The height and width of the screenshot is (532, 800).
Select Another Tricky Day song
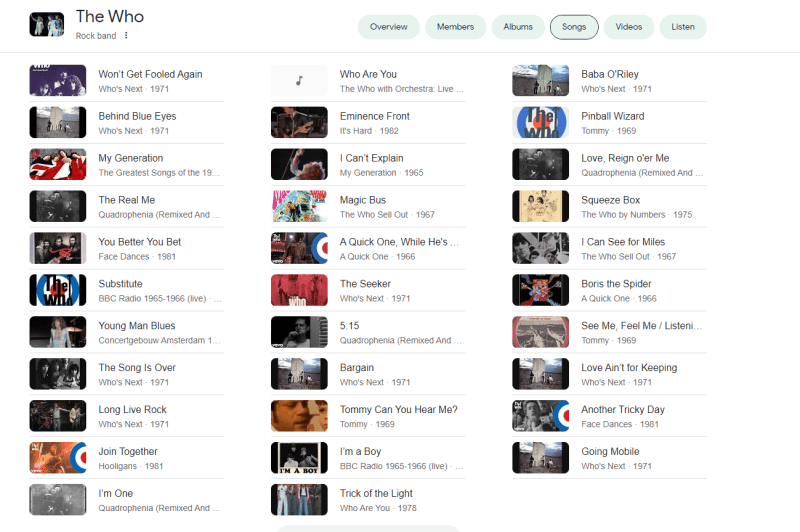tap(622, 409)
